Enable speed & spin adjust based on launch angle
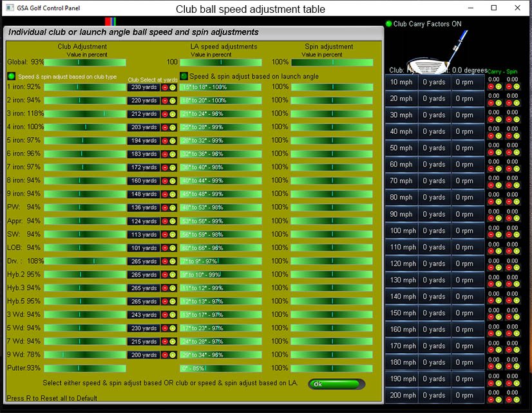The height and width of the screenshot is (413, 532). [x=184, y=76]
